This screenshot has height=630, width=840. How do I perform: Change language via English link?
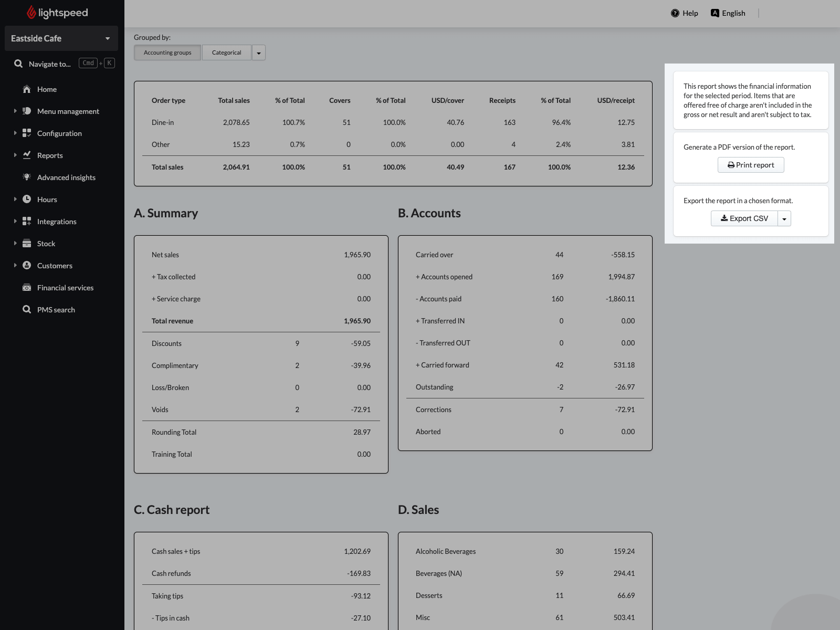click(728, 13)
